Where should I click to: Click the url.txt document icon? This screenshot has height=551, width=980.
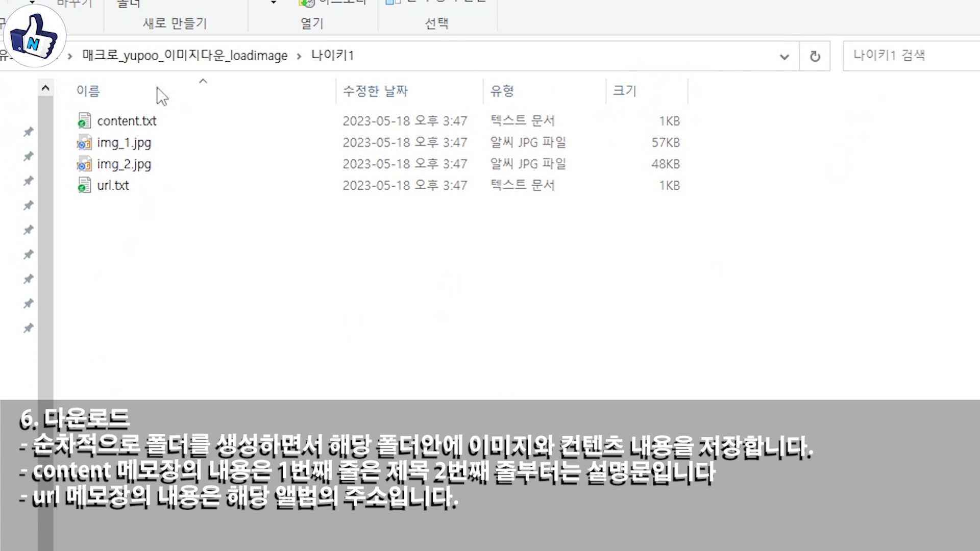[84, 186]
